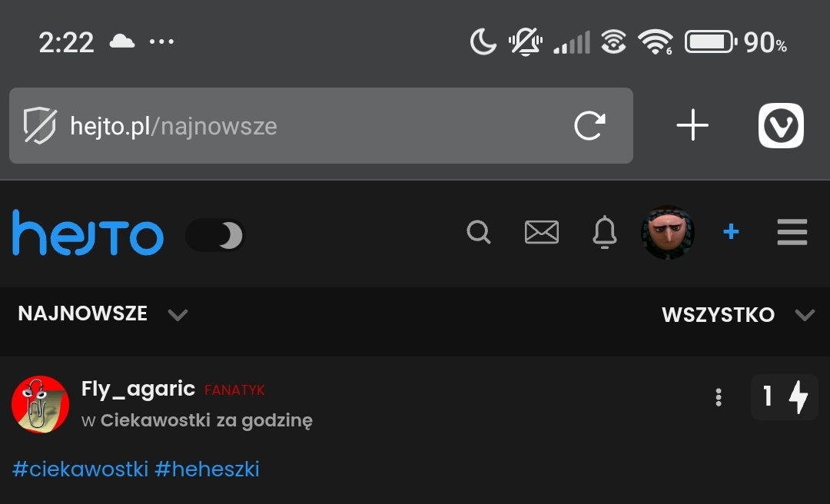
Task: Click the Vivaldi browser menu icon
Action: (x=781, y=125)
